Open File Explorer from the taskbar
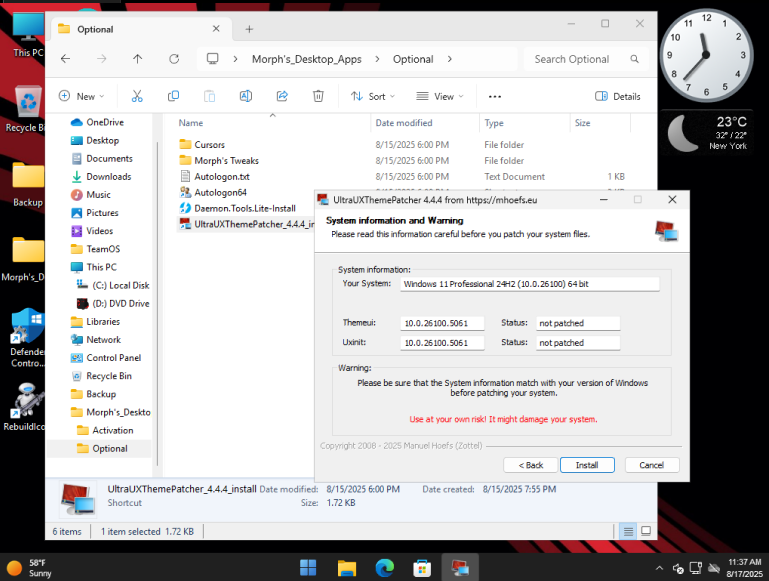Screen dimensions: 769x581 point(346,568)
